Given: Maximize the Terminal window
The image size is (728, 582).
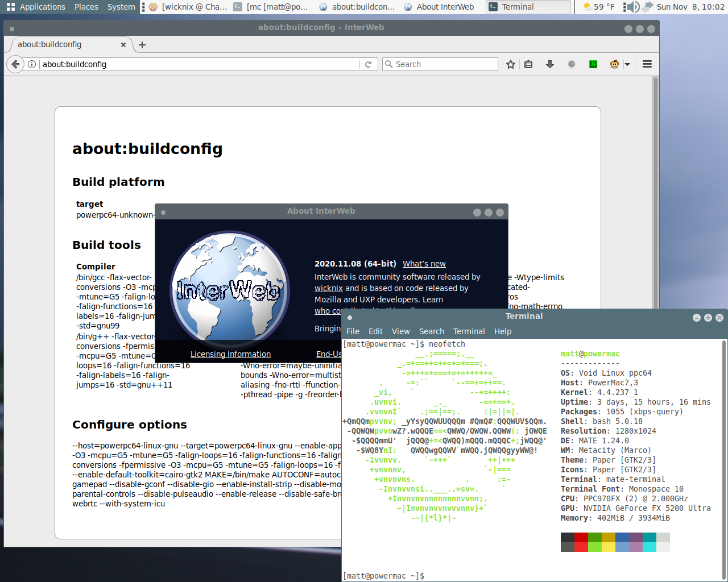Looking at the screenshot, I should [x=708, y=318].
